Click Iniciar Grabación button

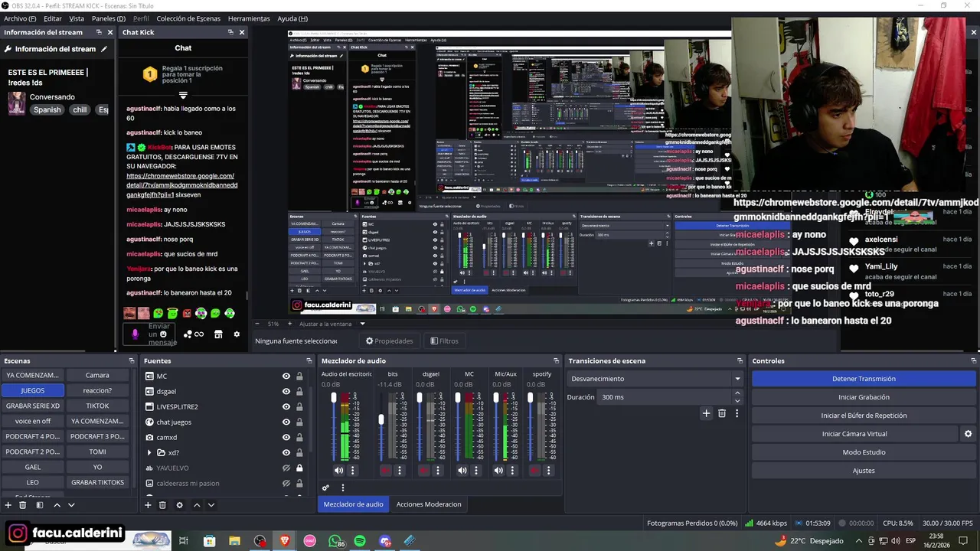864,397
